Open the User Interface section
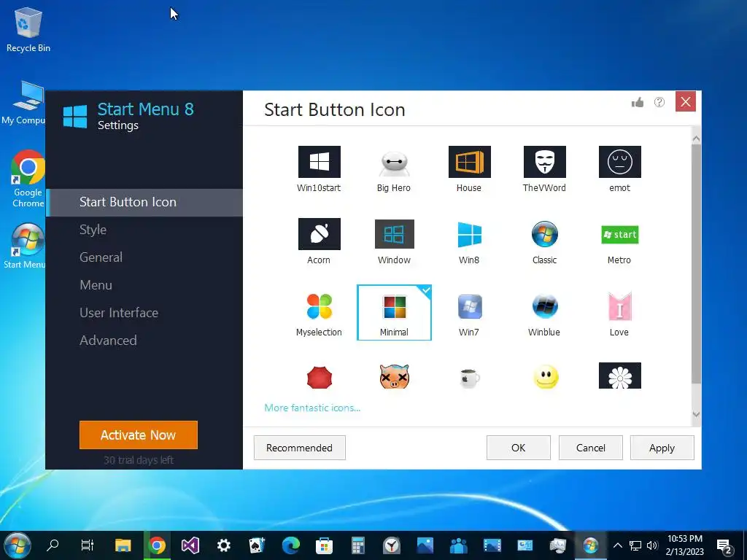This screenshot has height=560, width=747. [144, 313]
